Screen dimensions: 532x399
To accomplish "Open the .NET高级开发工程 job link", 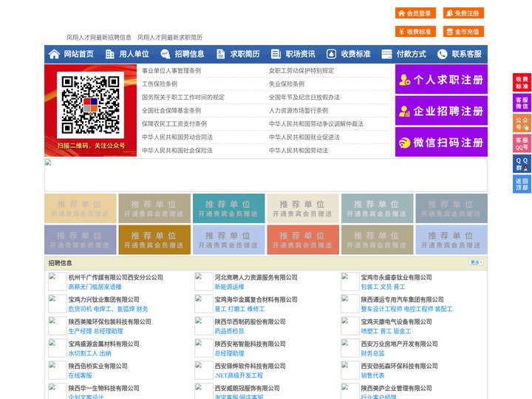I will pyautogui.click(x=239, y=375).
